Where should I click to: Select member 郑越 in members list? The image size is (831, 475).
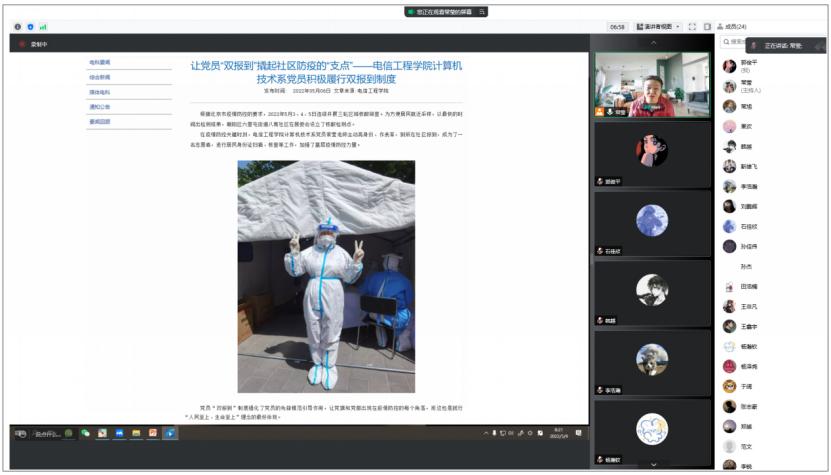tap(771, 427)
